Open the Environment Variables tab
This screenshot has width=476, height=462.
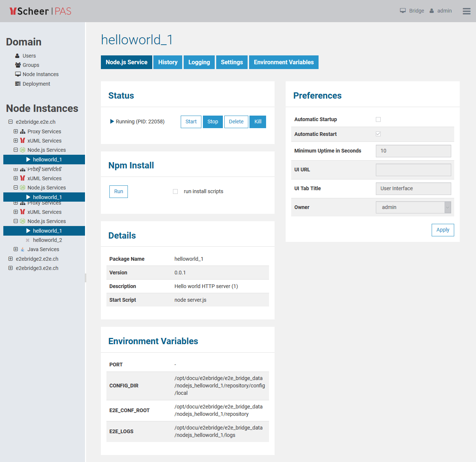click(283, 62)
